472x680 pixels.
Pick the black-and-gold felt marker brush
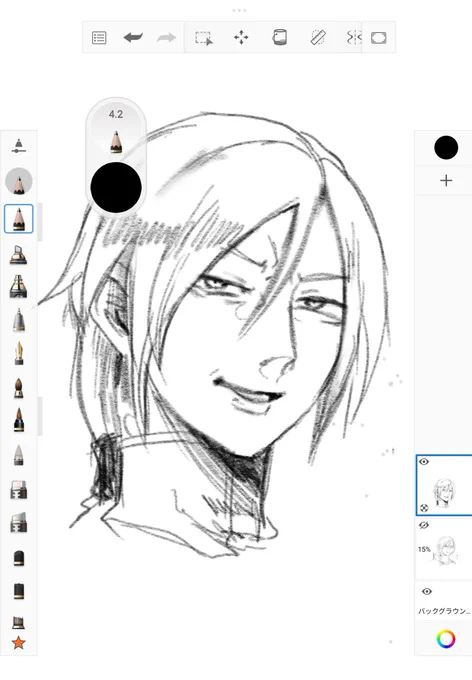pos(18,286)
